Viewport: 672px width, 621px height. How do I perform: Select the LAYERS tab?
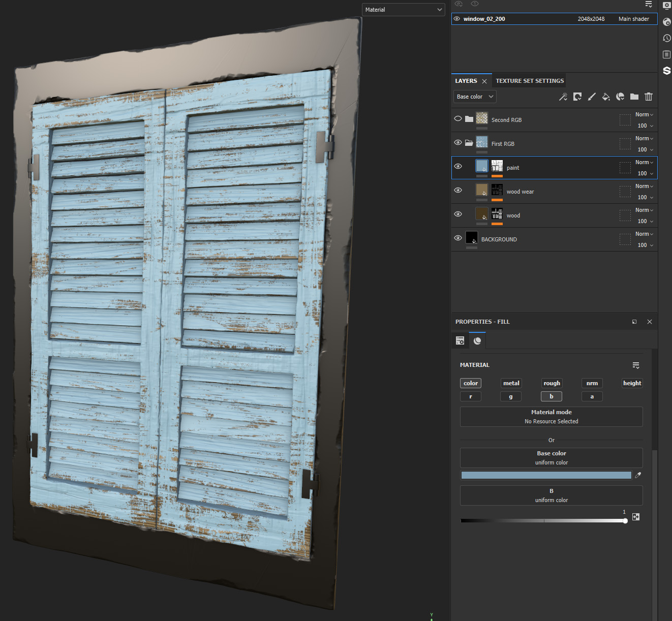(x=466, y=80)
